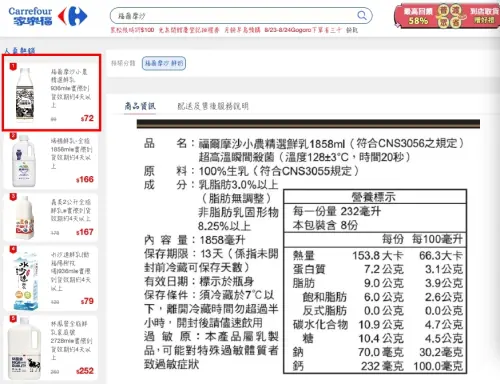Click the 品名 product name line
This screenshot has width=500, height=384.
point(304,144)
